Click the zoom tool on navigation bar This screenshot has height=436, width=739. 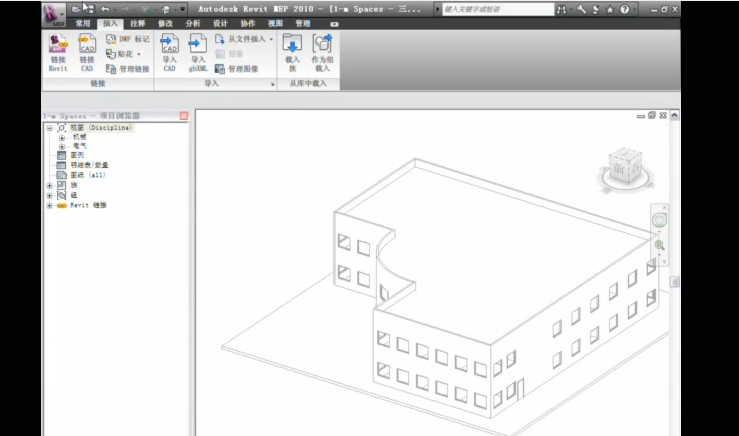click(659, 245)
